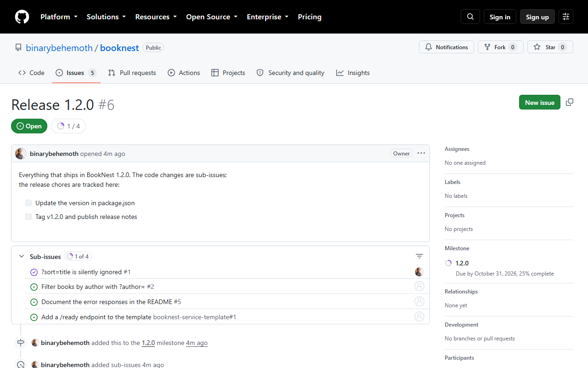588x368 pixels.
Task: Collapse the Sub-issues section chevron
Action: pyautogui.click(x=21, y=256)
